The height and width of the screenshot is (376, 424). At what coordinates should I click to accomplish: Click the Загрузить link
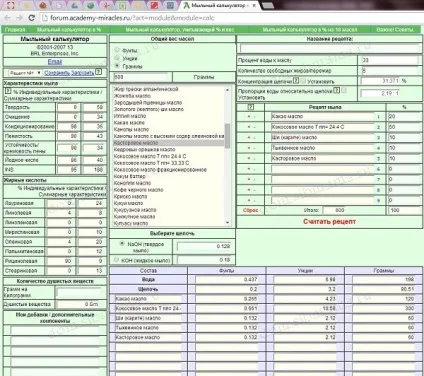(x=83, y=72)
